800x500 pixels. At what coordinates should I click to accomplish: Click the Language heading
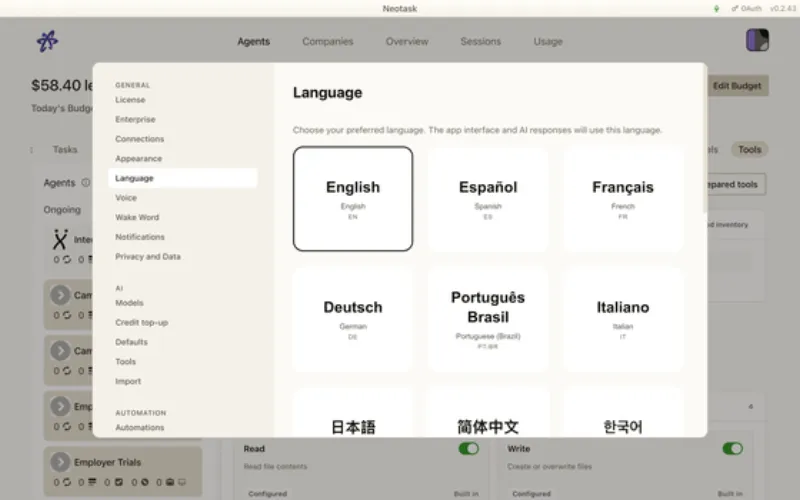click(328, 93)
